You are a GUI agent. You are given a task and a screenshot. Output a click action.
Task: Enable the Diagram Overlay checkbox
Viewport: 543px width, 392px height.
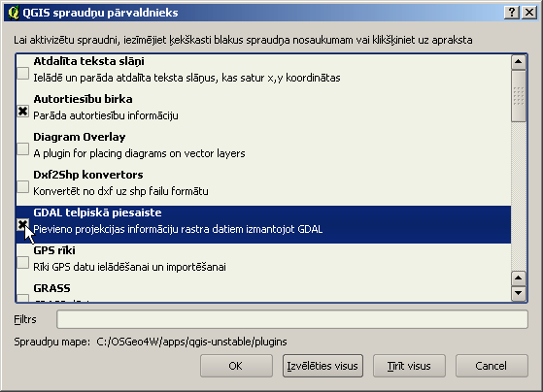tap(23, 149)
